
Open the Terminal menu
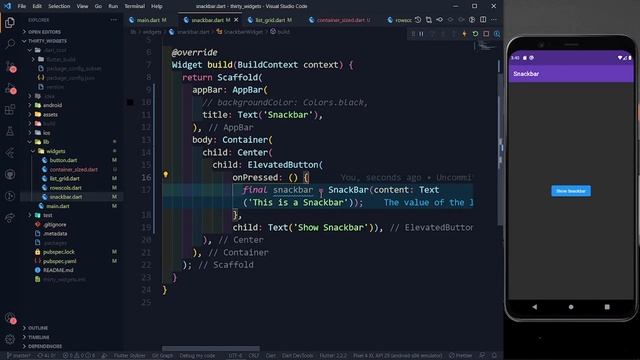(x=134, y=6)
